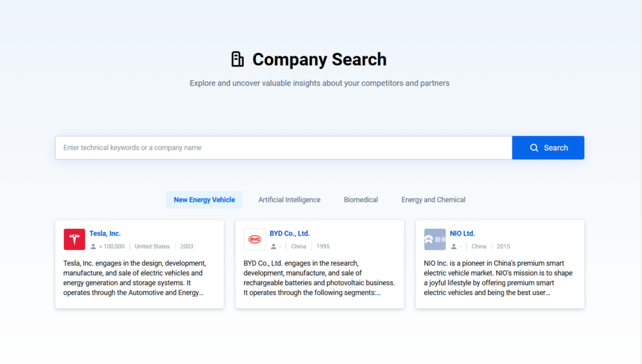The height and width of the screenshot is (364, 642).
Task: Click the NIO card description text
Action: click(499, 278)
